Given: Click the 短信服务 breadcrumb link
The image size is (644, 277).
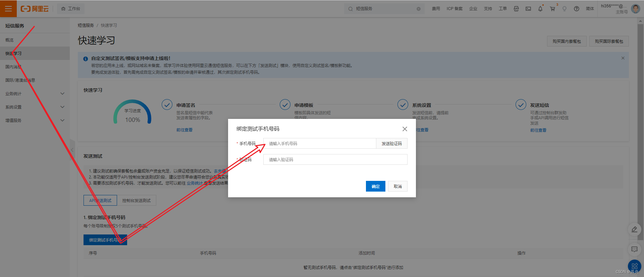Looking at the screenshot, I should [86, 25].
